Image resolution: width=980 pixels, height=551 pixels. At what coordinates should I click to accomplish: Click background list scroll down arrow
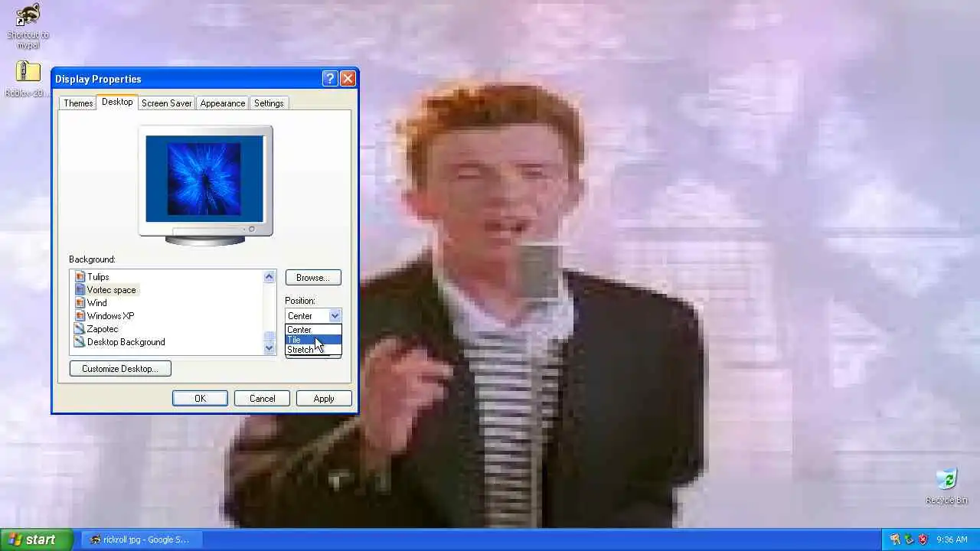click(269, 347)
